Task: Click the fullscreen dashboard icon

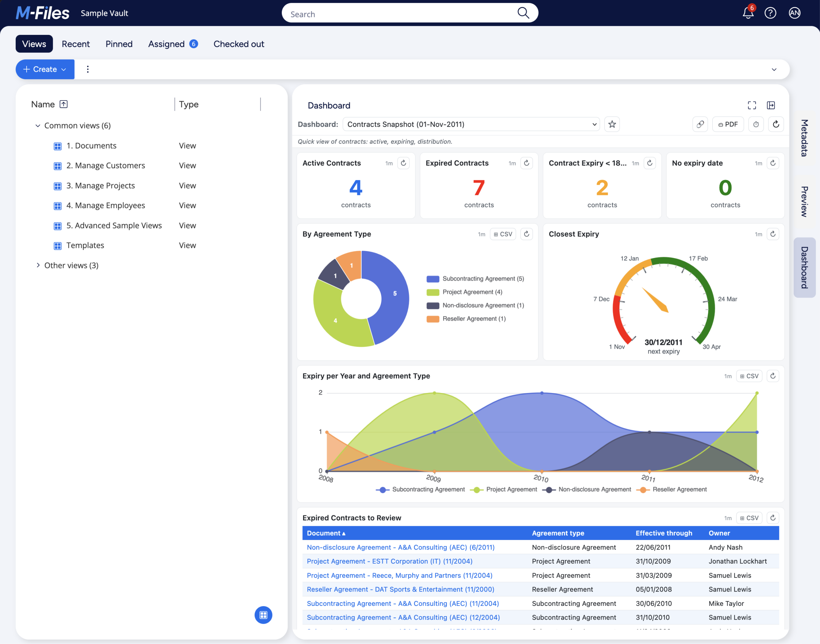Action: [752, 105]
